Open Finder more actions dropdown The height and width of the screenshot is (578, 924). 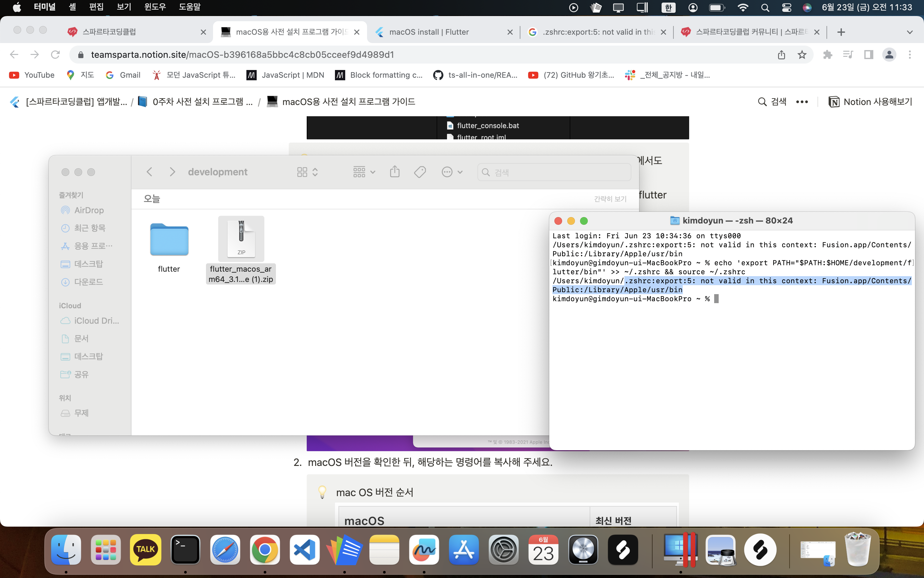tap(452, 172)
